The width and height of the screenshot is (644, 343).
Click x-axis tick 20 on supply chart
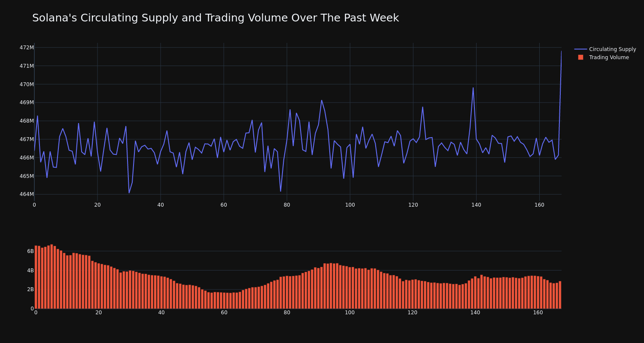click(x=97, y=205)
